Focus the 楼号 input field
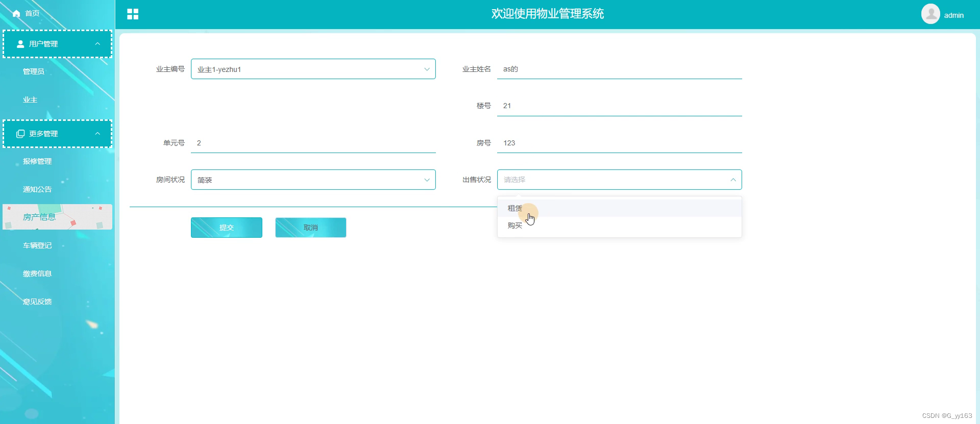 (620, 106)
